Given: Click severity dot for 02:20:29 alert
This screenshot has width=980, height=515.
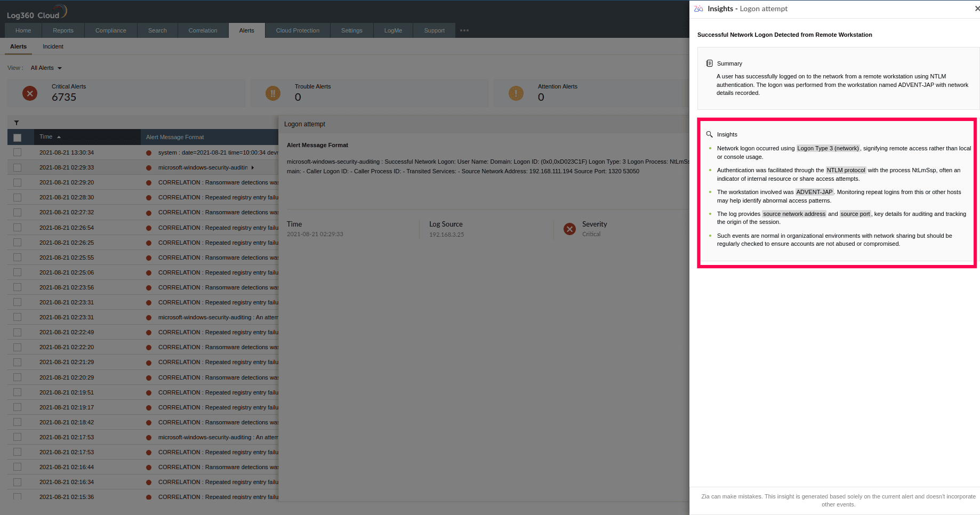Looking at the screenshot, I should tap(149, 378).
